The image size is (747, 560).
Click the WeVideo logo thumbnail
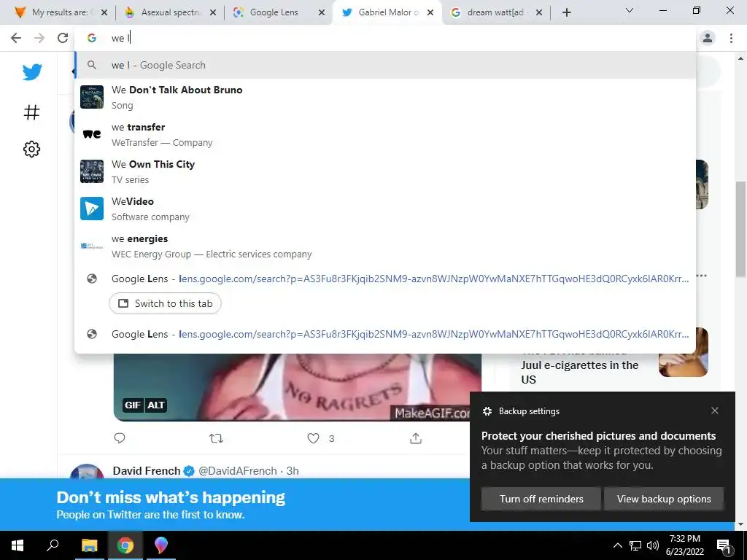[x=91, y=209]
